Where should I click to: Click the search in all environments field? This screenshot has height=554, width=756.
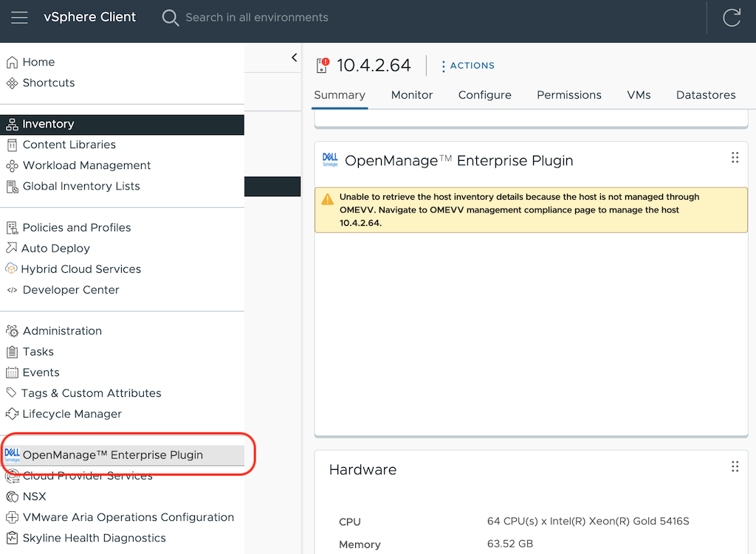[256, 18]
